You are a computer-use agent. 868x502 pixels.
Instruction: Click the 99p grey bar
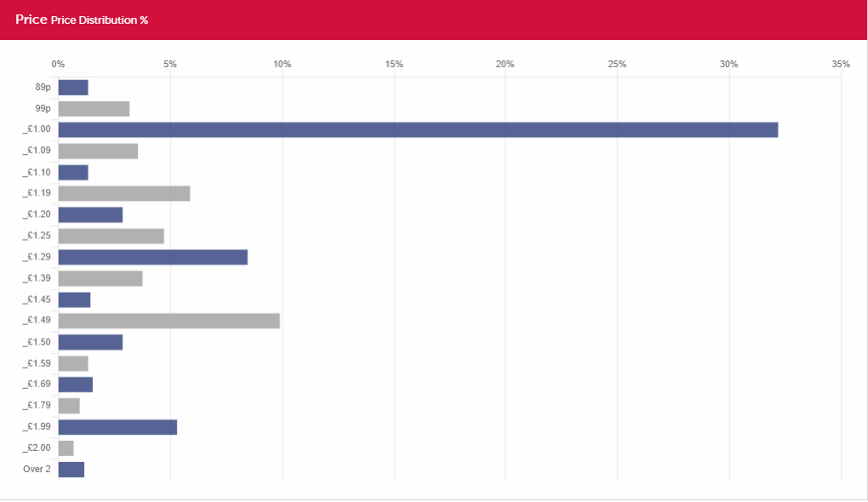(x=94, y=108)
